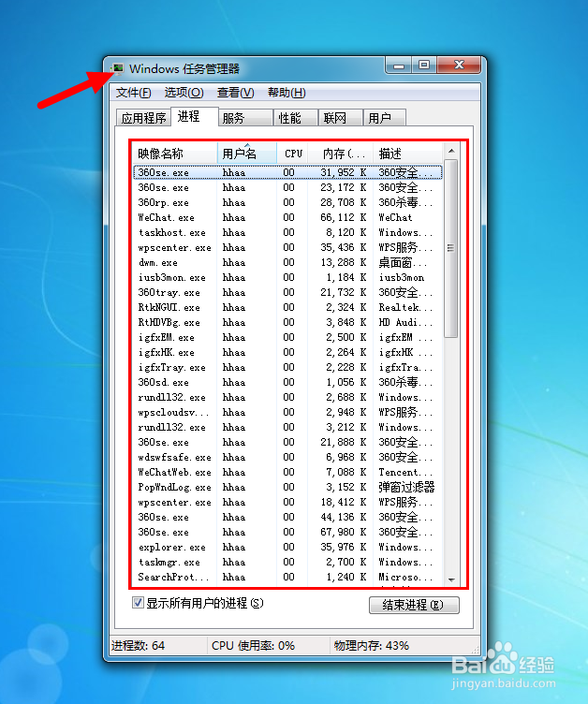Select the explorer.exe process
588x704 pixels.
pos(288,548)
